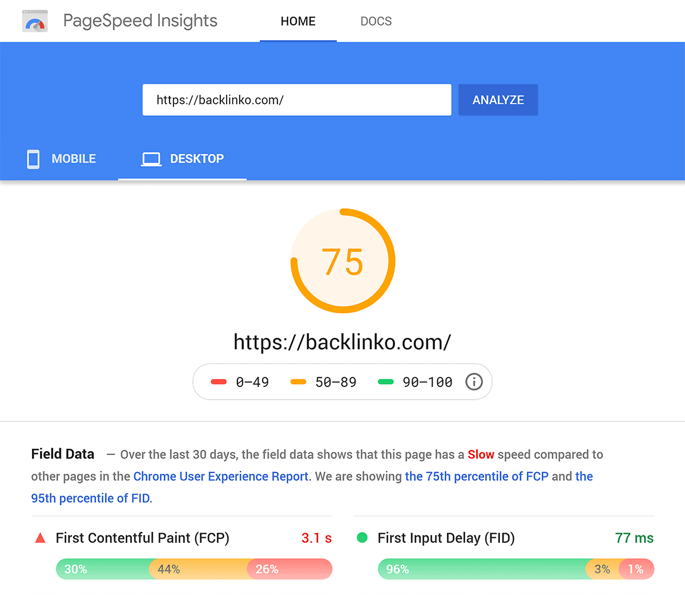This screenshot has width=685, height=616.
Task: Select the mobile phone icon
Action: point(33,159)
